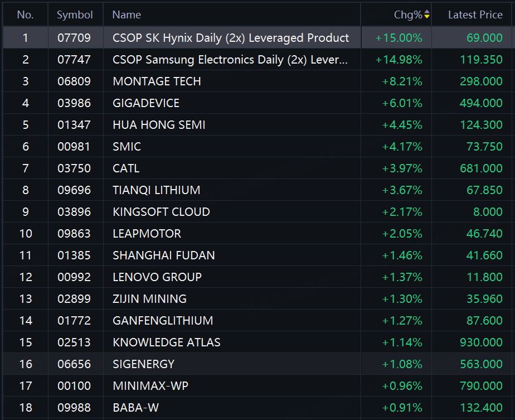
Task: Select the KINGSOFT CLOUD name
Action: pyautogui.click(x=161, y=211)
